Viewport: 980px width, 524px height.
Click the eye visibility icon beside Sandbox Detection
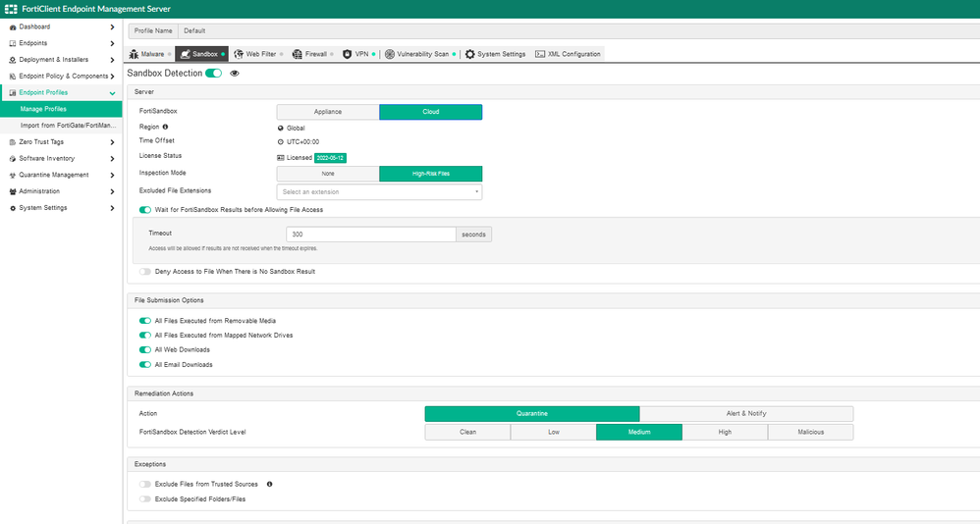235,74
